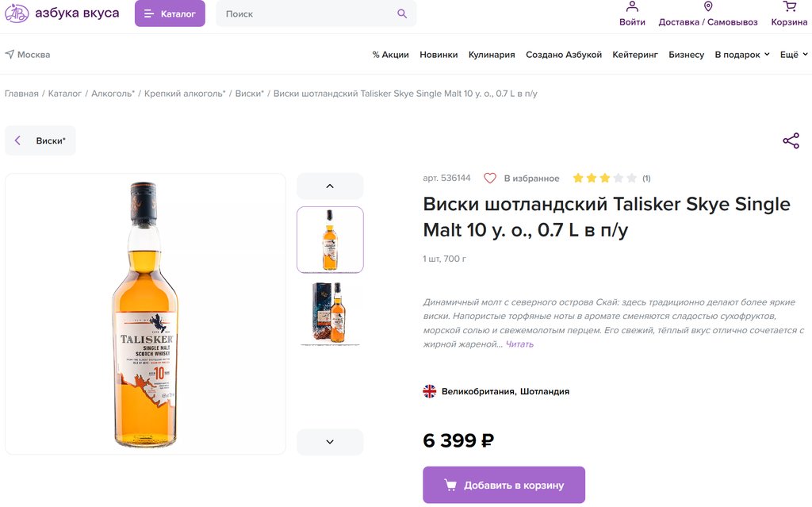Open the Войти profile icon
The width and height of the screenshot is (812, 507).
coord(632,7)
